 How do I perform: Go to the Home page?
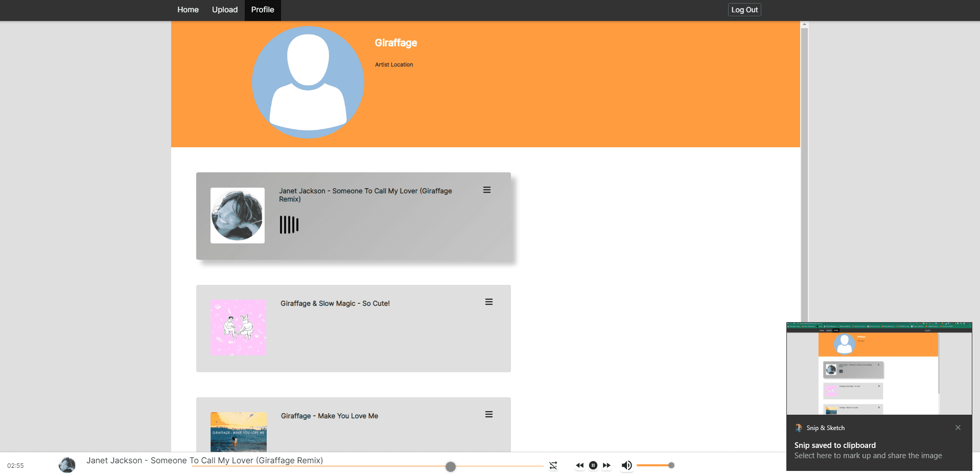(x=188, y=10)
